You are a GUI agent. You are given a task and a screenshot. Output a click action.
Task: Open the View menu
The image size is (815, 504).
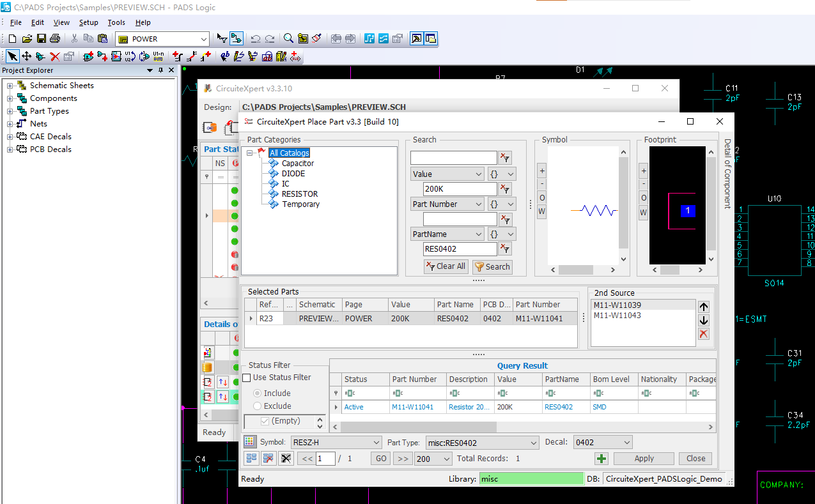[62, 22]
